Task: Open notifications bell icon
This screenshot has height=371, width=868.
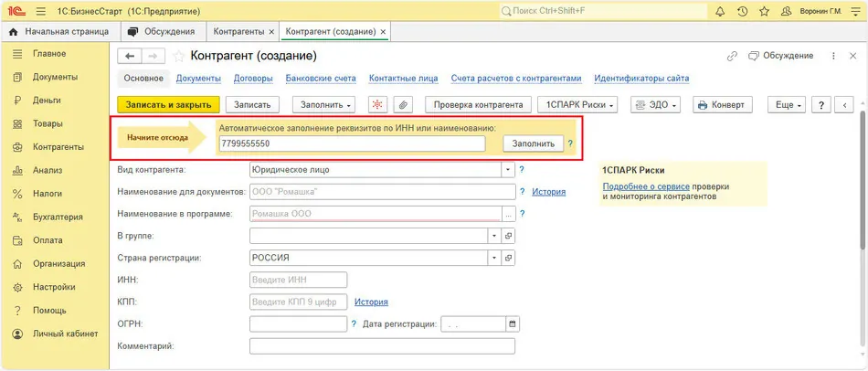Action: (720, 11)
